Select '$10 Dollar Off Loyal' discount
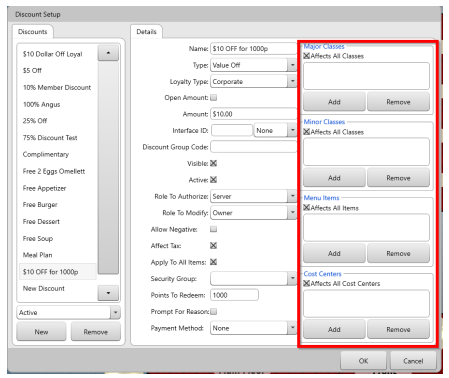 57,54
